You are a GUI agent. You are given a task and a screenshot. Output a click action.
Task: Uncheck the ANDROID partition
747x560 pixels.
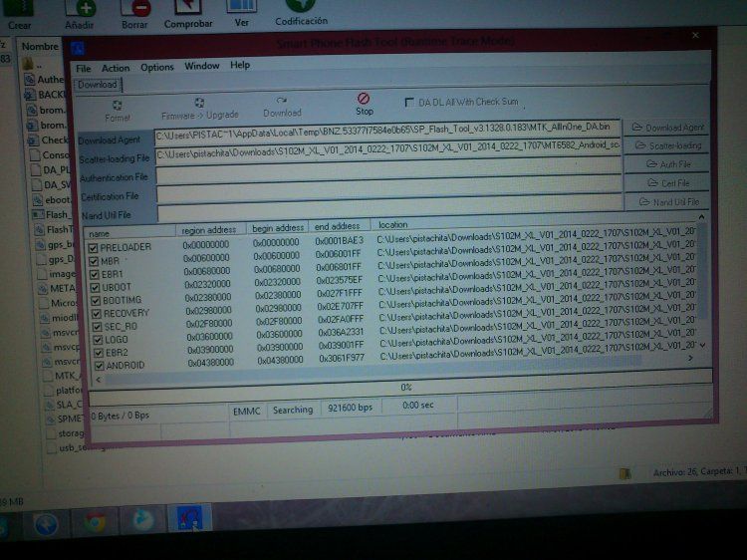pos(99,366)
